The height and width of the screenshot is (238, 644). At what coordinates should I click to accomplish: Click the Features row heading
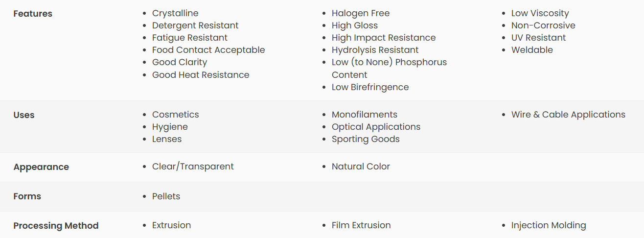click(x=33, y=14)
